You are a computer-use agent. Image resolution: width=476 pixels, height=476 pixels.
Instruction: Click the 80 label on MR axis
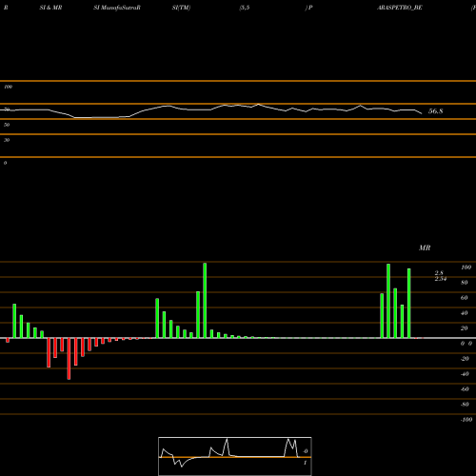(465, 283)
